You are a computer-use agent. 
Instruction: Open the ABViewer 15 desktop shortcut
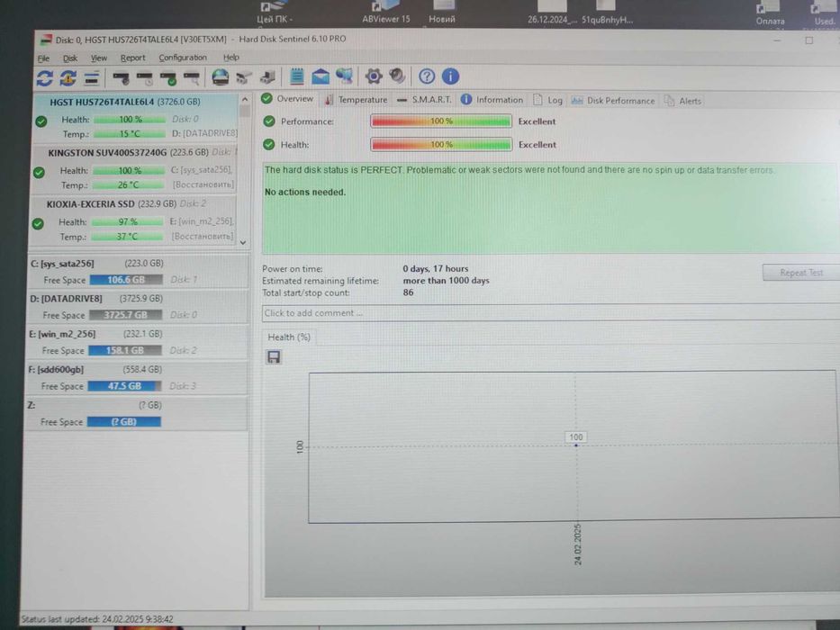click(385, 12)
